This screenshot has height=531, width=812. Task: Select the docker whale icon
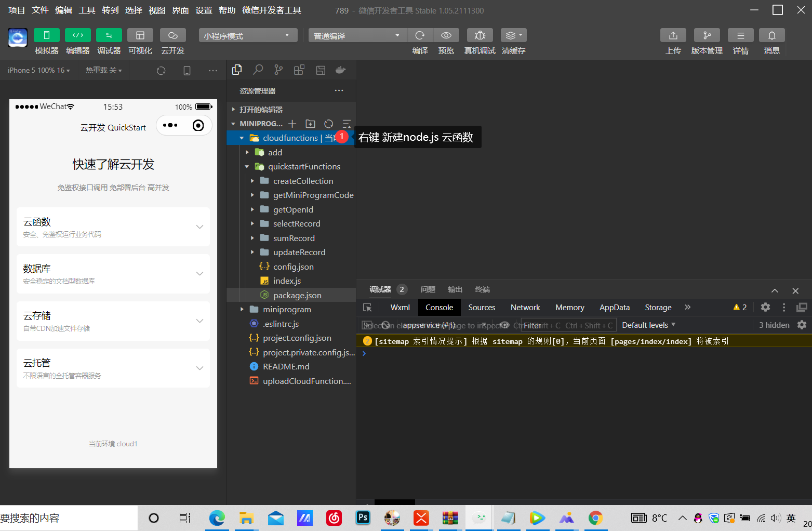click(341, 70)
